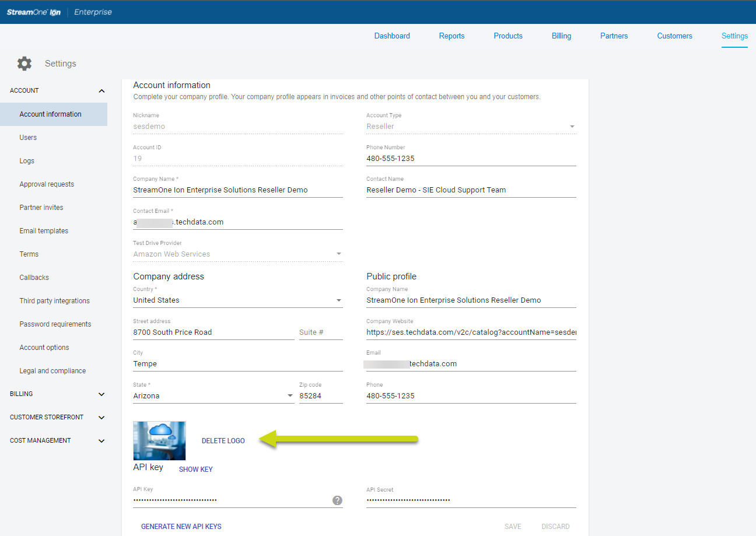The height and width of the screenshot is (536, 756).
Task: Open the Customers tab
Action: pos(674,36)
